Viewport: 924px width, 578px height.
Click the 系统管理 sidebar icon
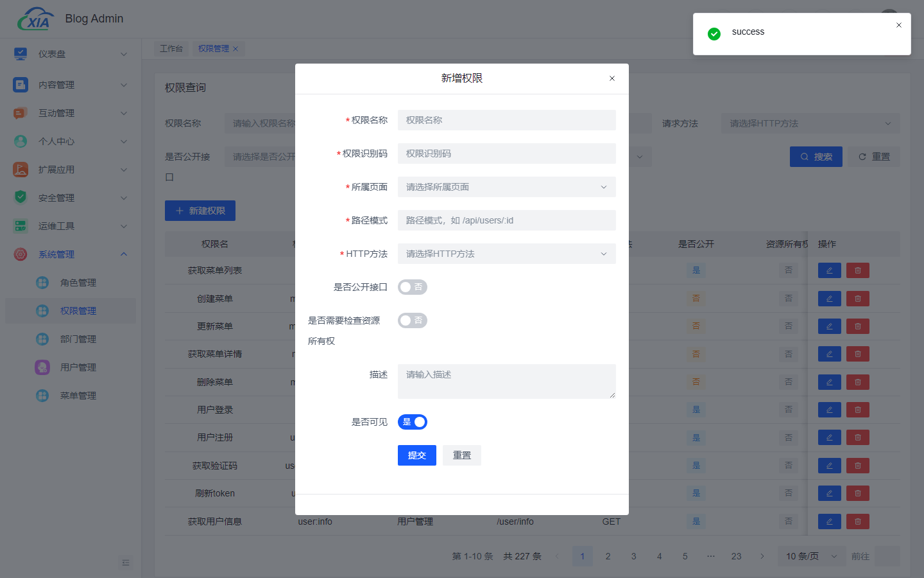point(21,254)
